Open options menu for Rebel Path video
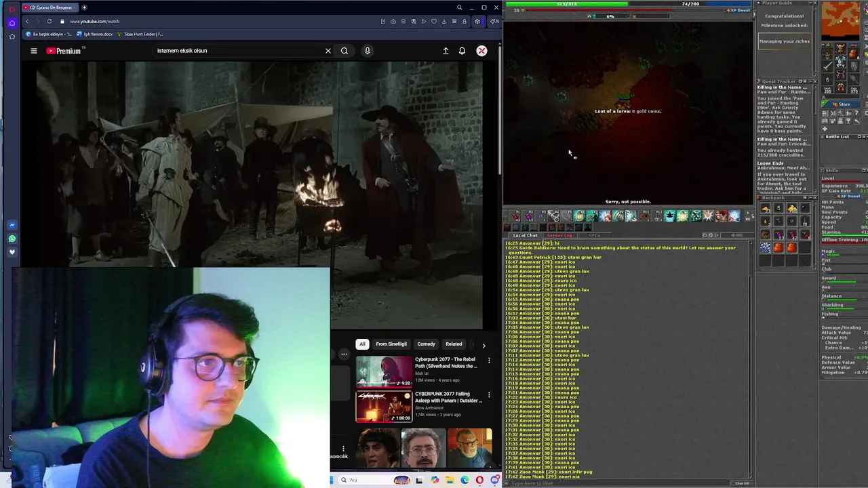 (x=489, y=361)
